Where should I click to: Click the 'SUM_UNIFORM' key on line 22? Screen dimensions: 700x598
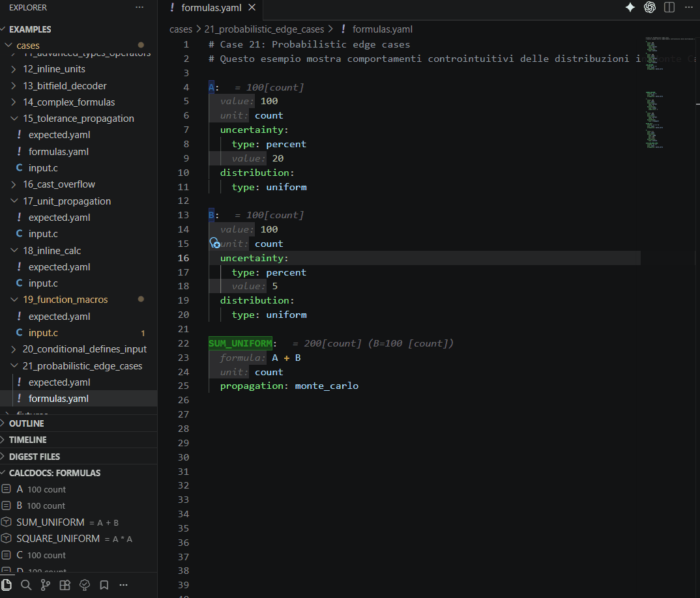point(241,343)
